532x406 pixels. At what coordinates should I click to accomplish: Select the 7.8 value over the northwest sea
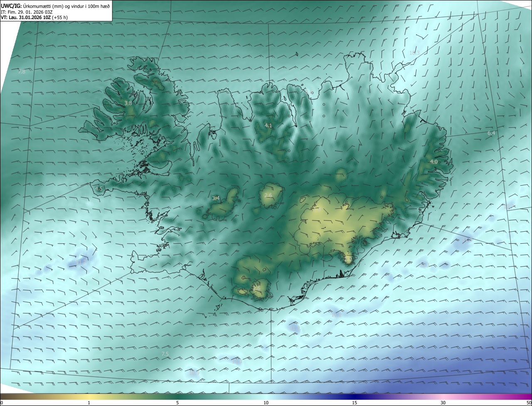[22, 71]
